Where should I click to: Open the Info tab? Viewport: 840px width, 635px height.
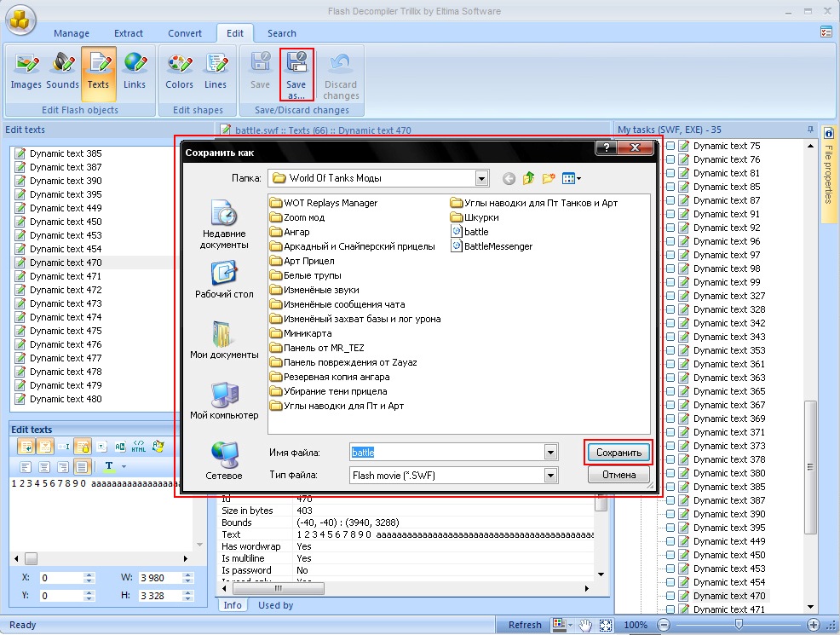[x=233, y=605]
